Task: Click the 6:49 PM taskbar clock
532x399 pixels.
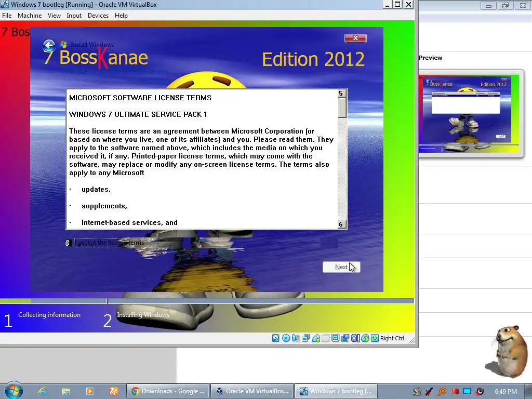Action: [506, 392]
